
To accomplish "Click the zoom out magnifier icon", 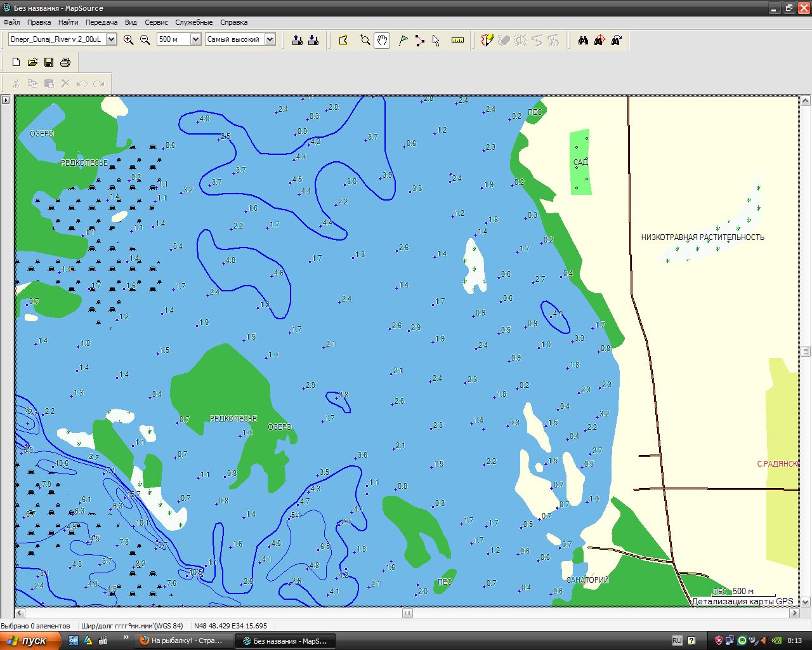I will point(145,40).
